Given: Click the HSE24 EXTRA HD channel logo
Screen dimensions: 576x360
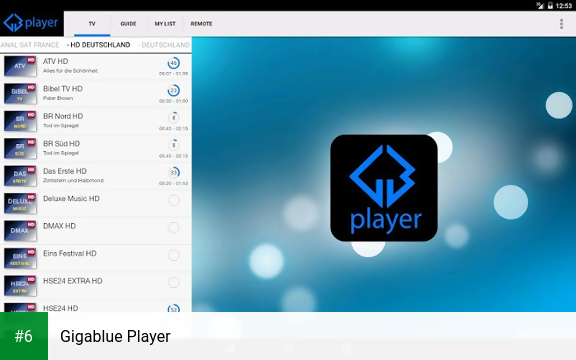Looking at the screenshot, I should tap(20, 286).
